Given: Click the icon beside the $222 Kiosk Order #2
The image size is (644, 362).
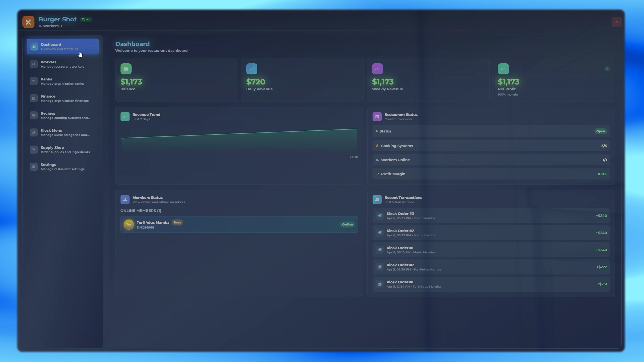Looking at the screenshot, I should click(x=380, y=267).
